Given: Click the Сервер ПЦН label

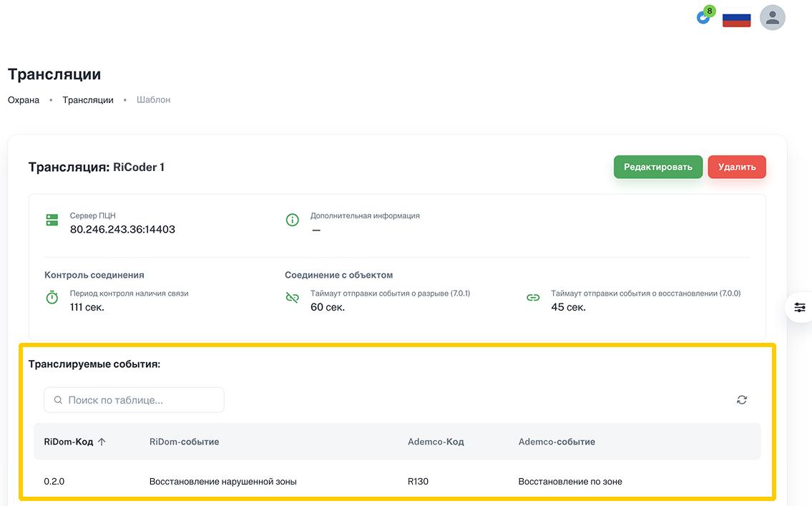Looking at the screenshot, I should (x=93, y=215).
